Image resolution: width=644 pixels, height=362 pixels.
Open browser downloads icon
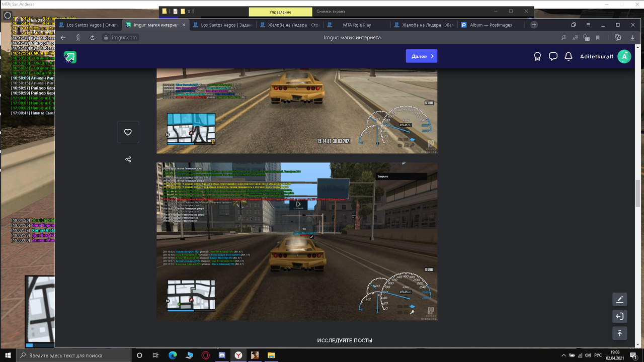(632, 38)
